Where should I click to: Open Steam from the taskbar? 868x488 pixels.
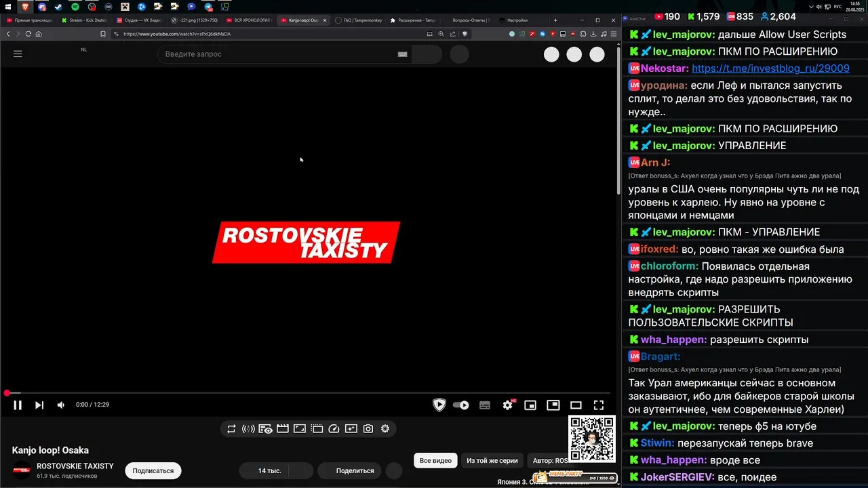(x=58, y=7)
